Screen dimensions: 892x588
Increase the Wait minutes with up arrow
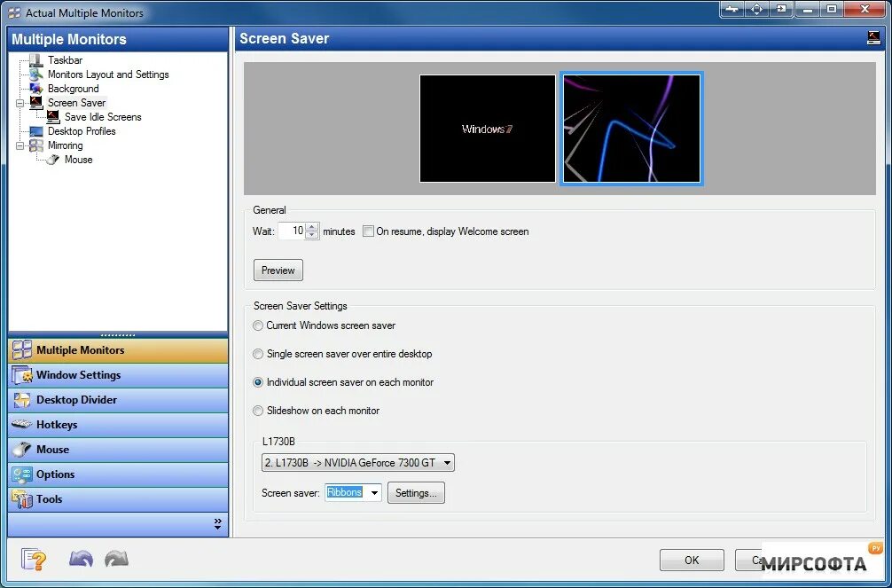pos(312,227)
